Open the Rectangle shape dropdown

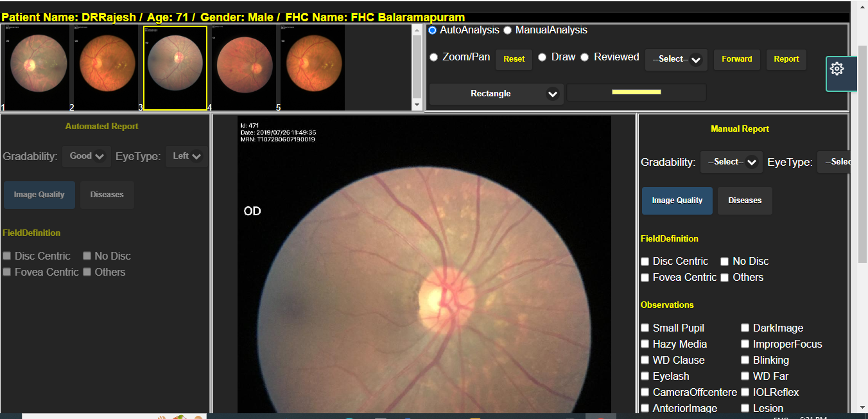496,94
